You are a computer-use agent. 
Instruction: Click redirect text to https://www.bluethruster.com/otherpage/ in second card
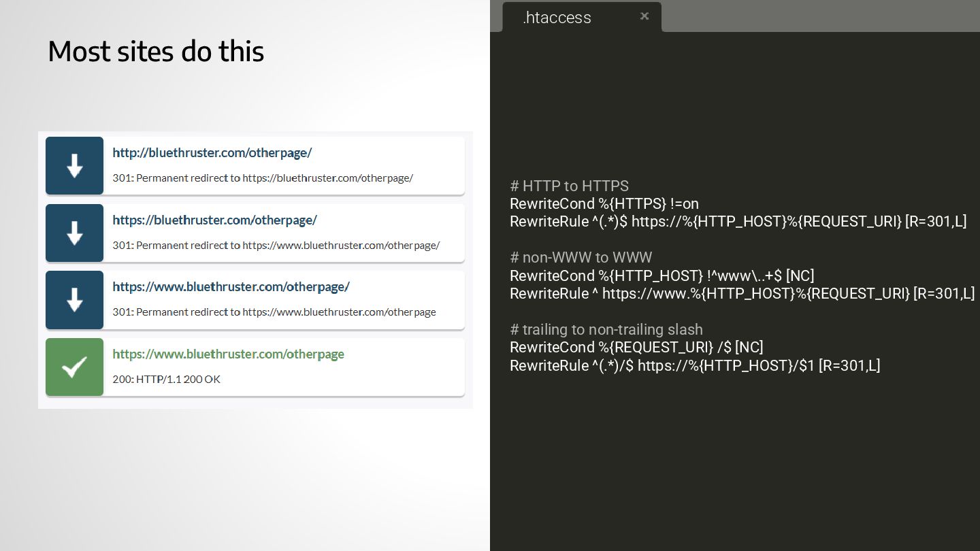pyautogui.click(x=276, y=245)
